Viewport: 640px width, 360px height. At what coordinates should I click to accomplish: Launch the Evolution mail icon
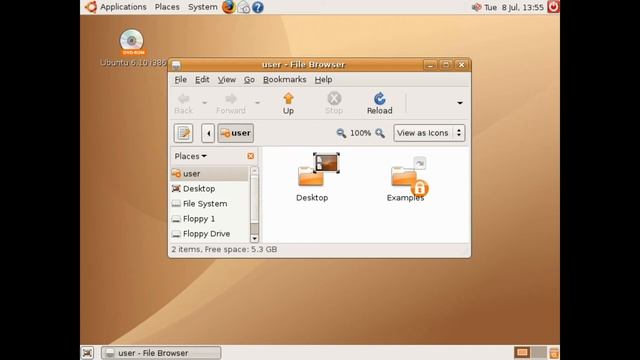[244, 7]
